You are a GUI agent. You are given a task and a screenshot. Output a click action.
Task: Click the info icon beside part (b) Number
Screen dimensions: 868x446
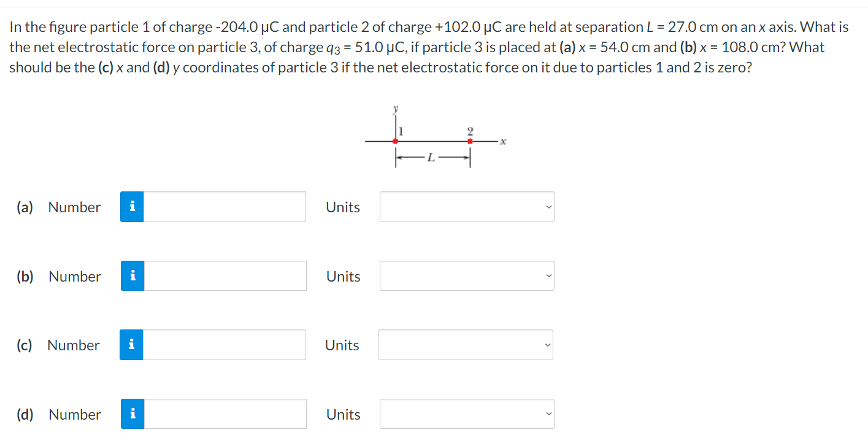point(131,276)
